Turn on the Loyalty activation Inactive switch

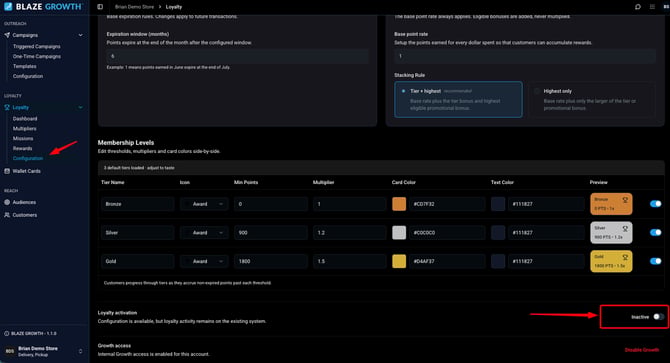pyautogui.click(x=658, y=317)
